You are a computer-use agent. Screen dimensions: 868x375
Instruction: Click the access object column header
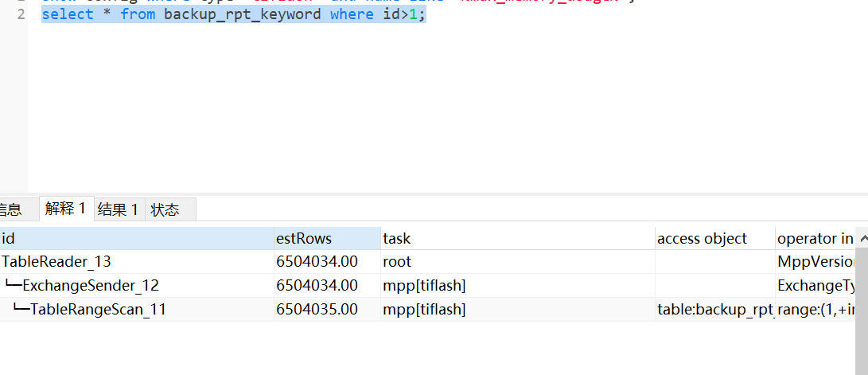pyautogui.click(x=714, y=238)
